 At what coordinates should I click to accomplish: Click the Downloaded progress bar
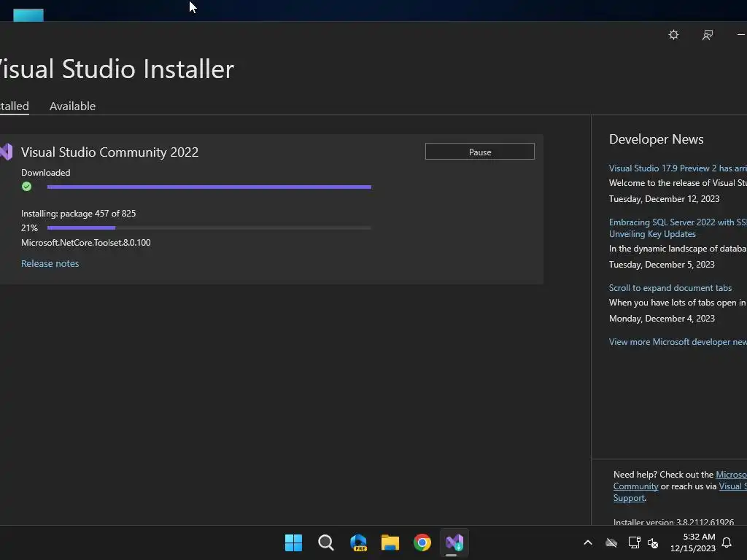coord(209,187)
